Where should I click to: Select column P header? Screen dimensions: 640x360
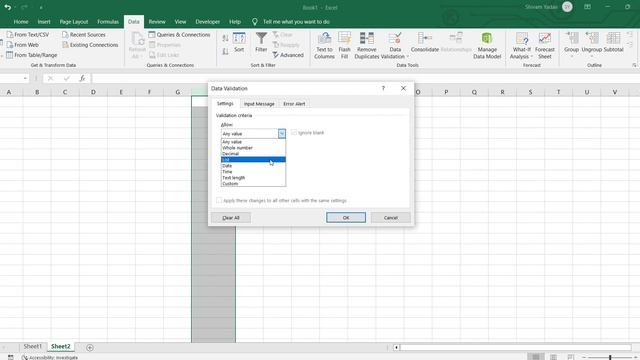point(446,92)
